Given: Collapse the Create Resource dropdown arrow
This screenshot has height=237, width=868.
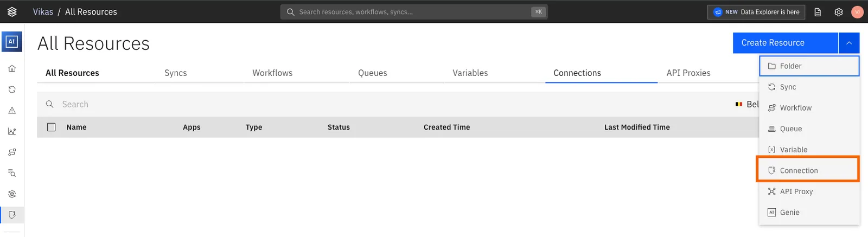Looking at the screenshot, I should click(x=849, y=43).
